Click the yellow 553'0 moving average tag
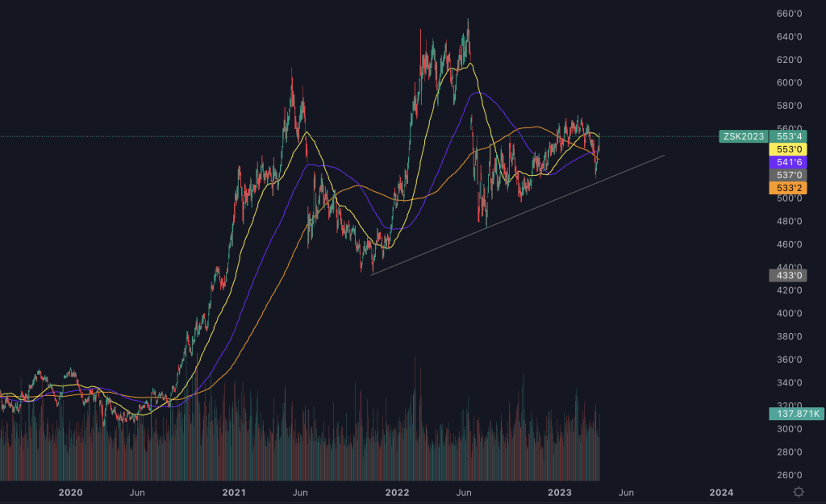 point(789,149)
